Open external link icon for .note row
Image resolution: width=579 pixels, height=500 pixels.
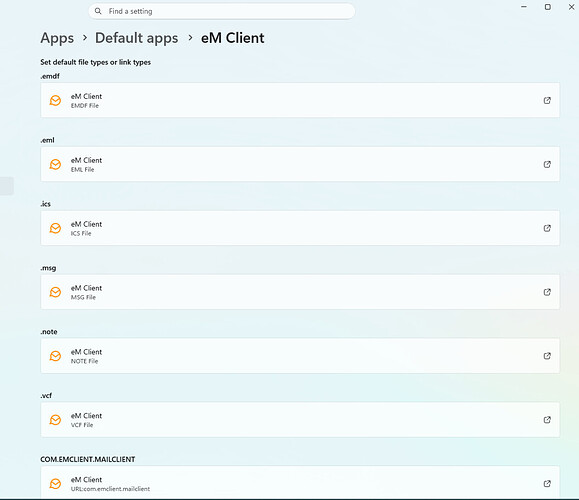(x=547, y=356)
